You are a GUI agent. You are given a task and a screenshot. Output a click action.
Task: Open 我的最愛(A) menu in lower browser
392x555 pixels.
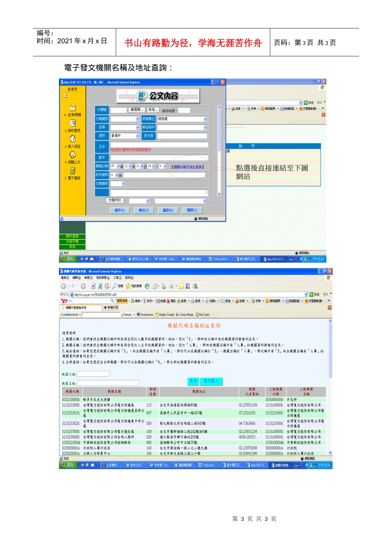pos(103,278)
